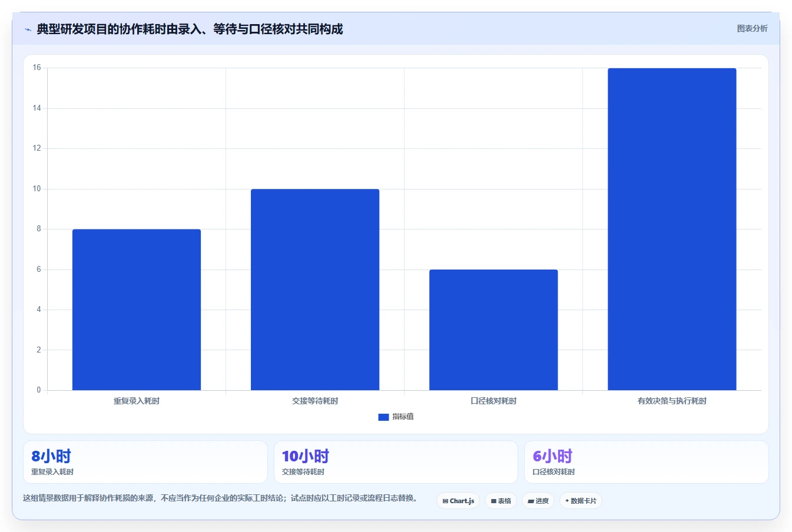Click the 进度 tag chip

pyautogui.click(x=538, y=501)
